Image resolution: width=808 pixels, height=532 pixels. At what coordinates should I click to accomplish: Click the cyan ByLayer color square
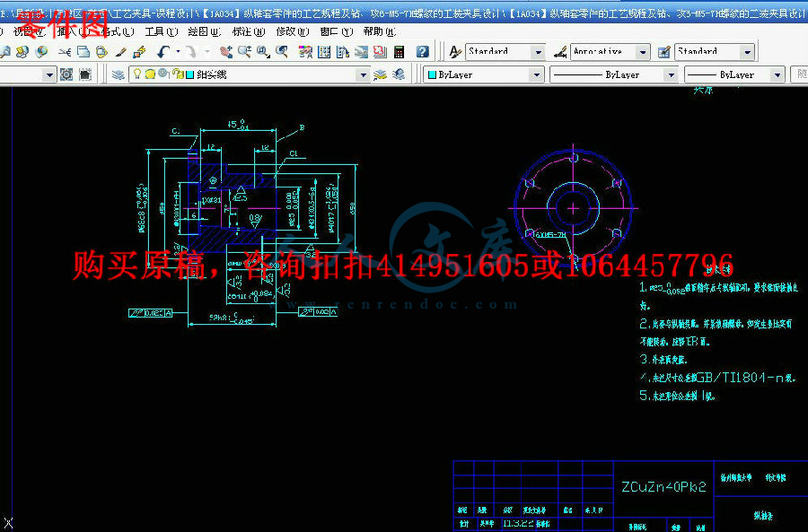click(433, 74)
